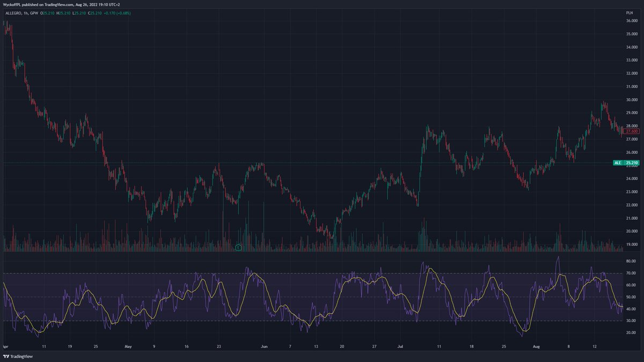
Task: Click the May label on the date axis
Action: 128,346
